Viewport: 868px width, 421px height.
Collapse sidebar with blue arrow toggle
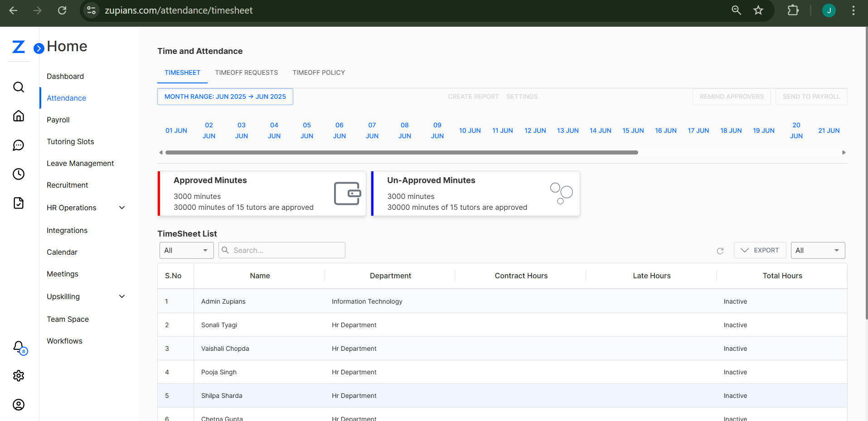tap(39, 48)
